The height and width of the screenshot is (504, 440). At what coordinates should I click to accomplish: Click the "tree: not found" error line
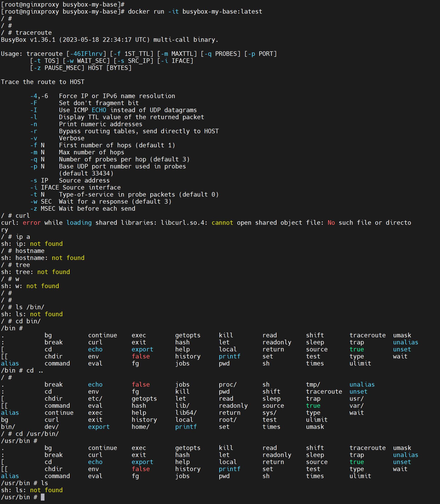tap(36, 272)
